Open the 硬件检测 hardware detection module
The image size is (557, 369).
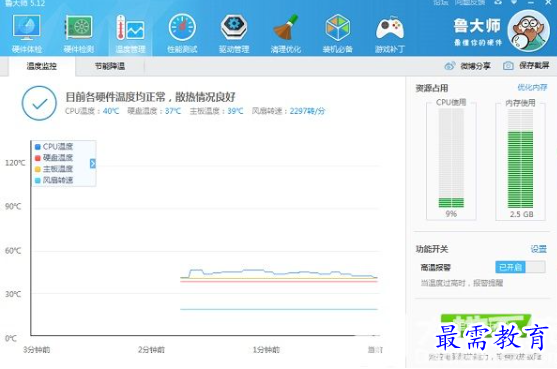79,34
